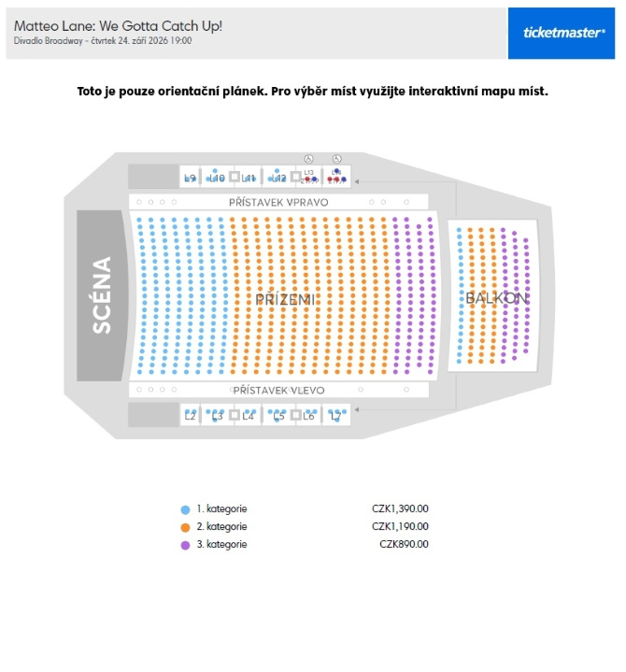Click the purple 3. kategorie legend dot
This screenshot has height=672, width=626.
click(x=185, y=545)
